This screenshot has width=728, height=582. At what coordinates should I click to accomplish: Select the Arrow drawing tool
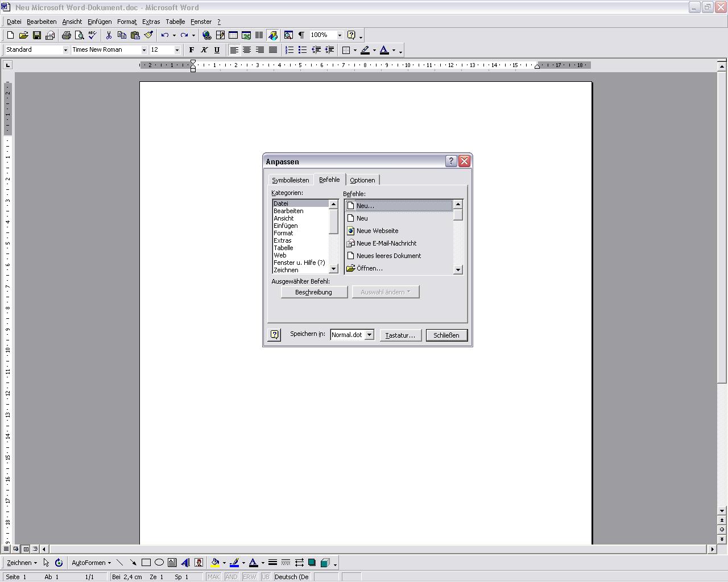(x=133, y=563)
